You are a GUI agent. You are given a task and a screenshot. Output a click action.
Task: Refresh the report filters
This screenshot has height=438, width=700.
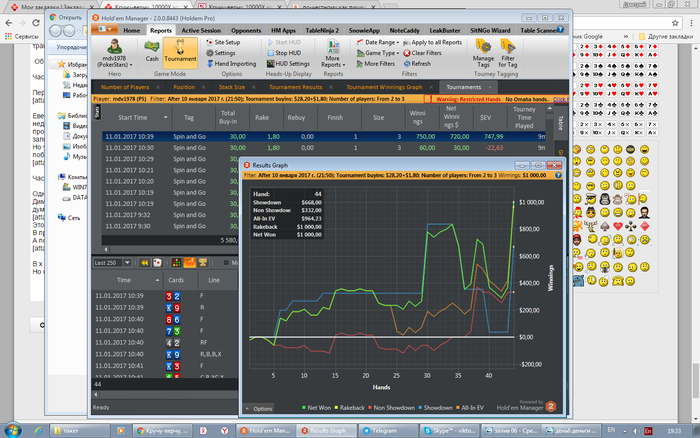coord(417,63)
